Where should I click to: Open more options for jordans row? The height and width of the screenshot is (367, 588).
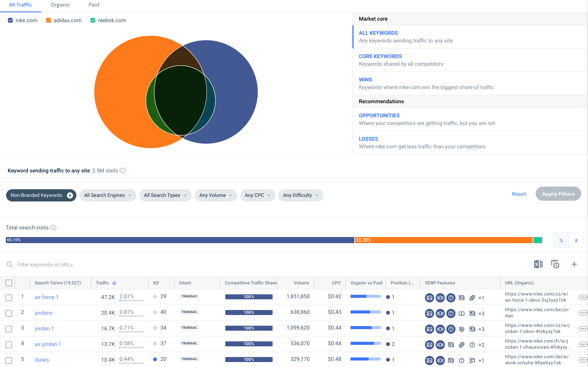click(x=583, y=313)
